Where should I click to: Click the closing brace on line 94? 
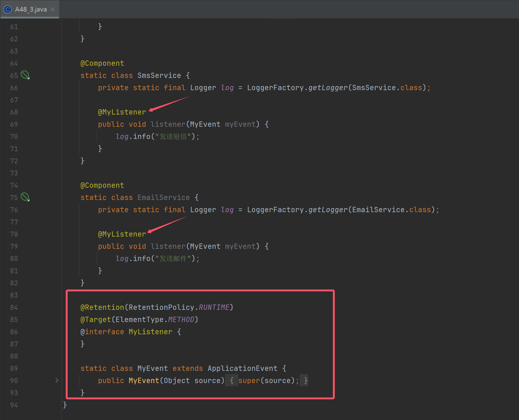(65, 405)
